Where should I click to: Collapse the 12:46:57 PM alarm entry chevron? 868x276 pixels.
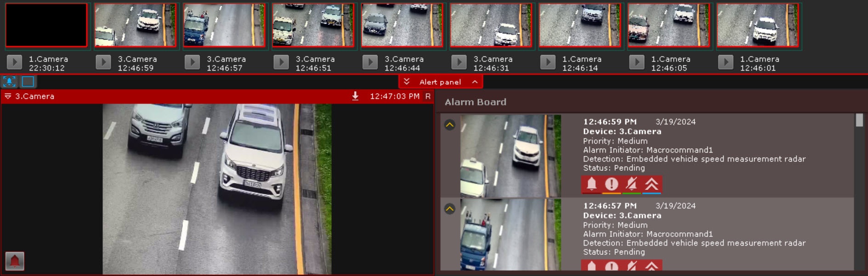click(x=450, y=209)
